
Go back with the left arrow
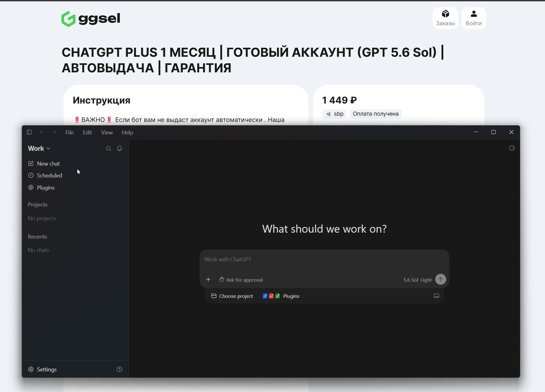click(42, 132)
